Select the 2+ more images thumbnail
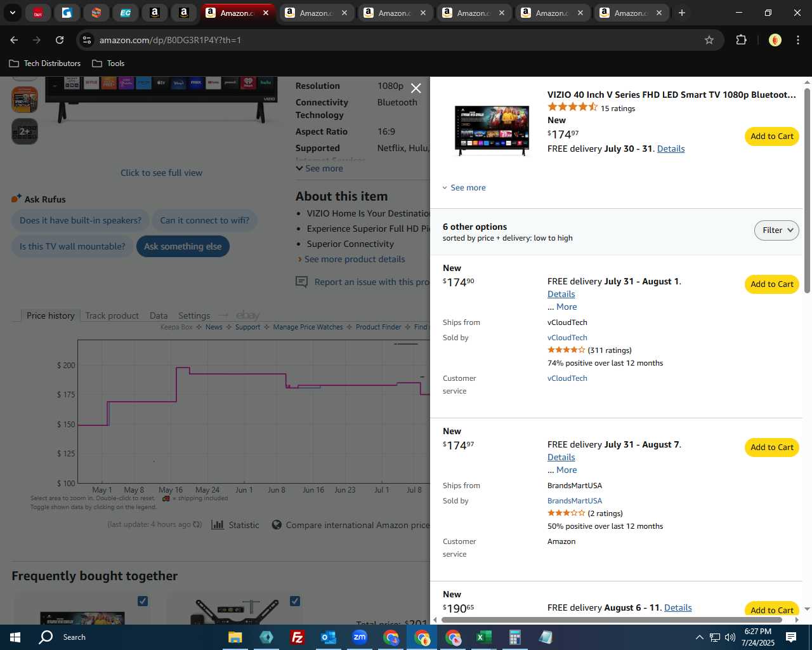The image size is (812, 650). [x=25, y=131]
